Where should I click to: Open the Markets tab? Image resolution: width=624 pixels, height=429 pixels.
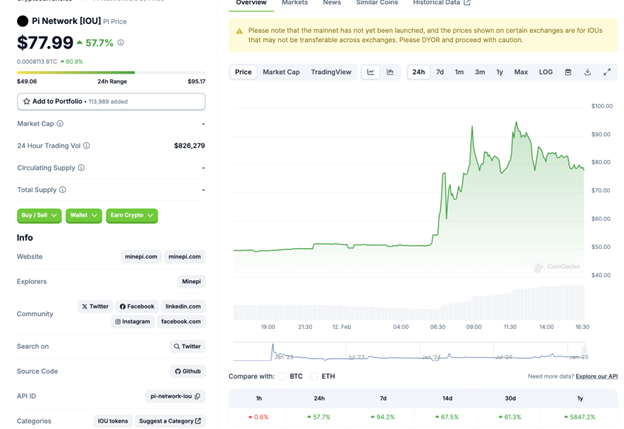coord(295,3)
